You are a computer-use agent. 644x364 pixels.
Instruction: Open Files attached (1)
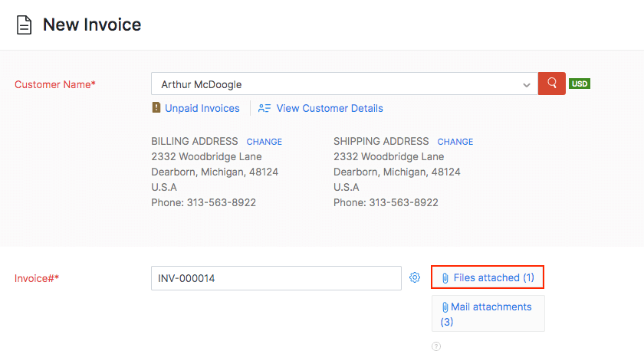494,277
